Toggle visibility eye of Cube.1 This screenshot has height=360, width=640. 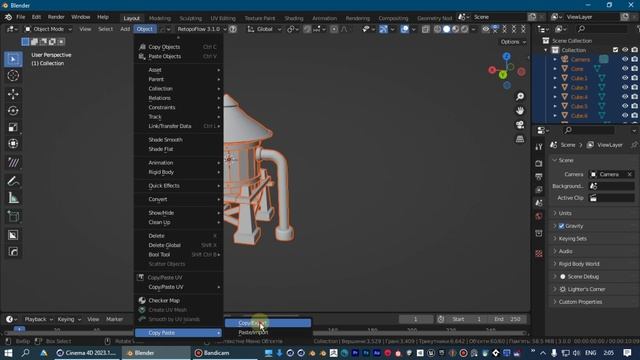point(625,78)
